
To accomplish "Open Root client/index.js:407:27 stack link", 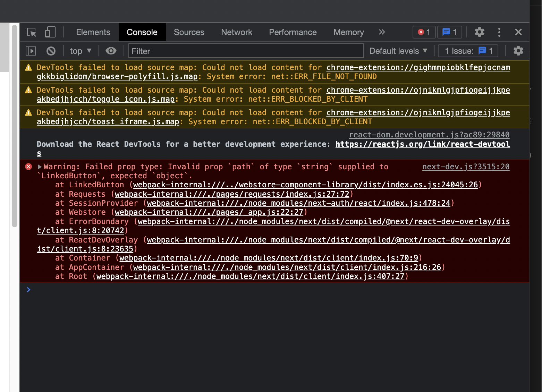I will click(x=250, y=276).
